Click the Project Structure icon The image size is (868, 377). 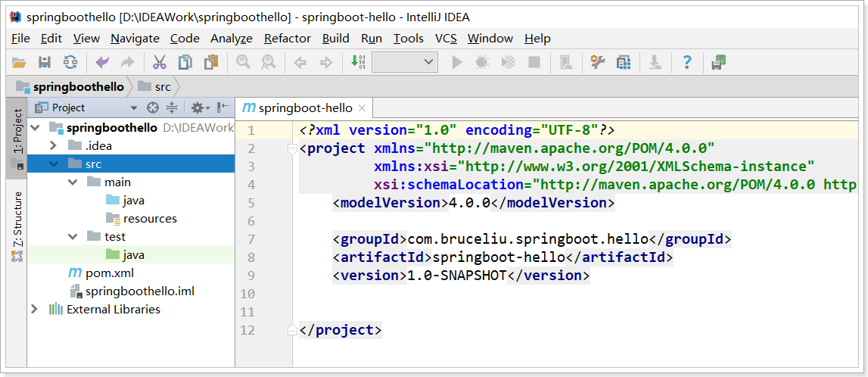(x=624, y=62)
